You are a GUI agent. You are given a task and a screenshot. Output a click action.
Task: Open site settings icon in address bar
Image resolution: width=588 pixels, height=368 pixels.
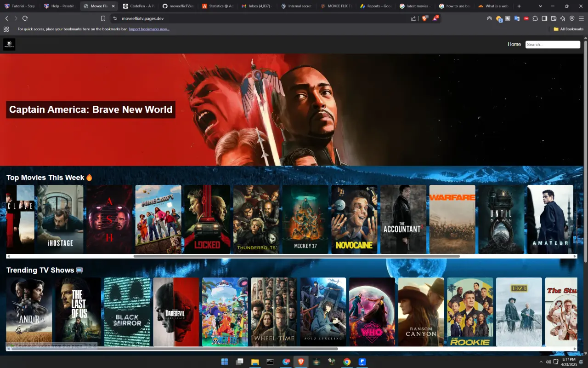[115, 18]
